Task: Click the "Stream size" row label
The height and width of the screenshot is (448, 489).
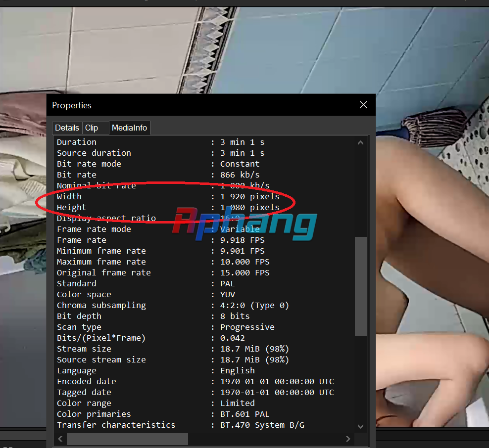Action: click(84, 349)
